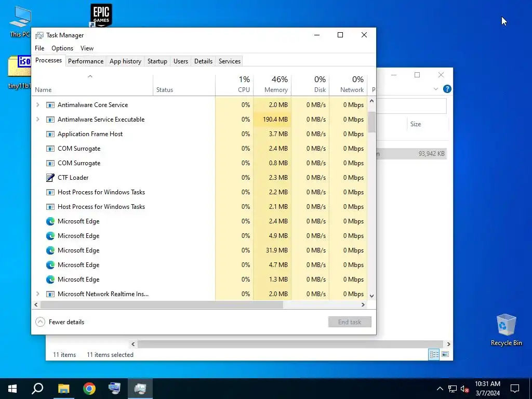This screenshot has width=532, height=399.
Task: Sort processes by Network usage column
Action: point(348,85)
